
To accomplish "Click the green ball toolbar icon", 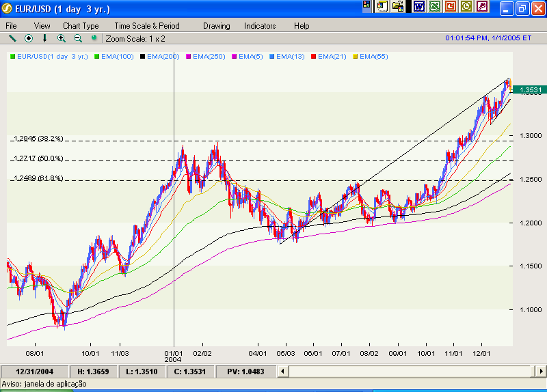I will [x=94, y=38].
